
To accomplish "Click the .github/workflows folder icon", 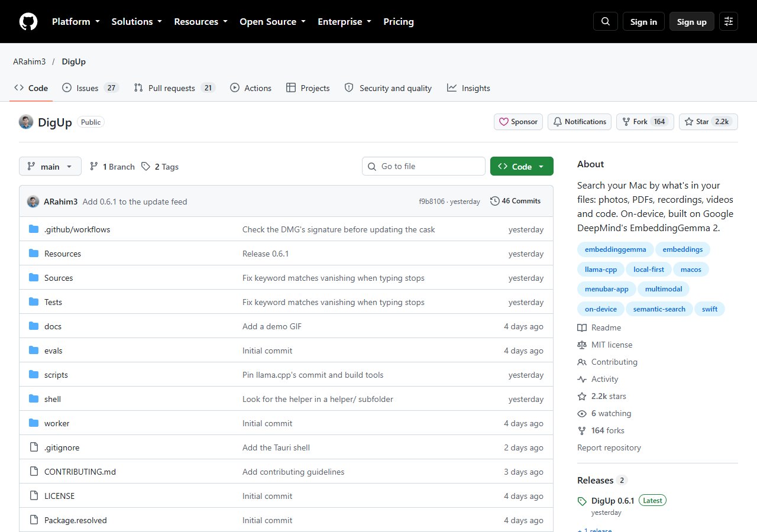I will [34, 229].
